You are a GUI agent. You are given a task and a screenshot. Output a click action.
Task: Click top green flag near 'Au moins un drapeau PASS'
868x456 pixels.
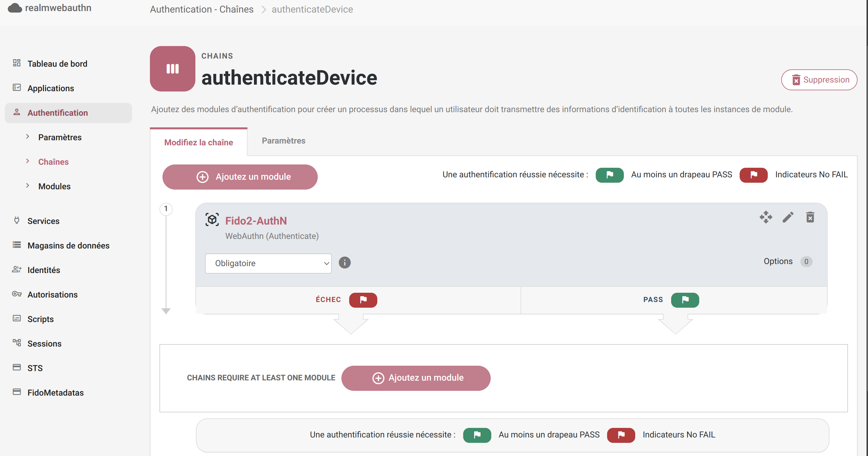[x=609, y=175]
